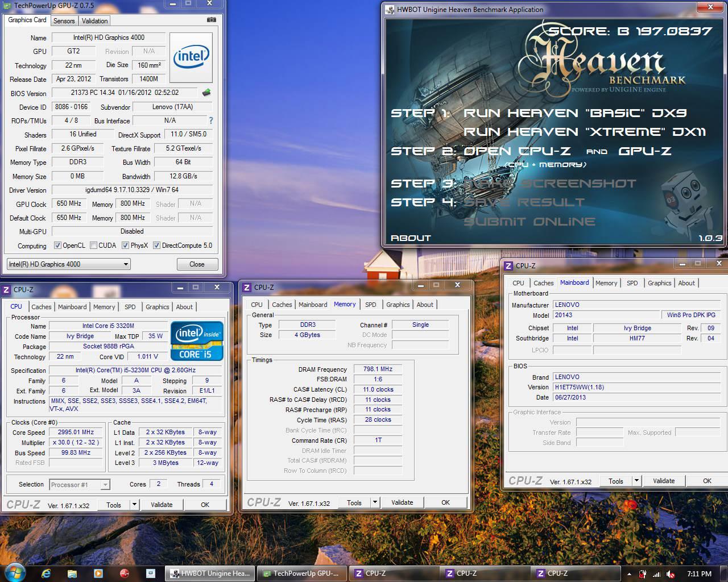
Task: Toggle the DirectCompute 5.0 checkbox
Action: click(156, 246)
